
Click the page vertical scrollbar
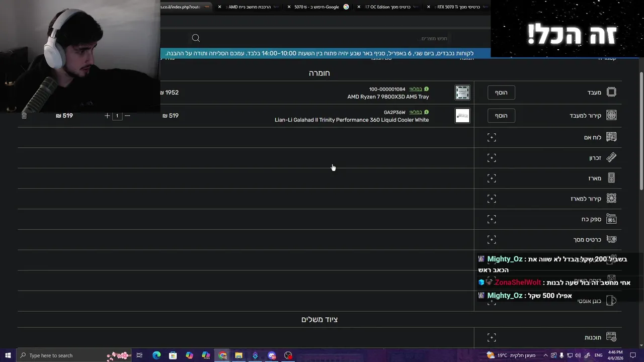(x=641, y=131)
